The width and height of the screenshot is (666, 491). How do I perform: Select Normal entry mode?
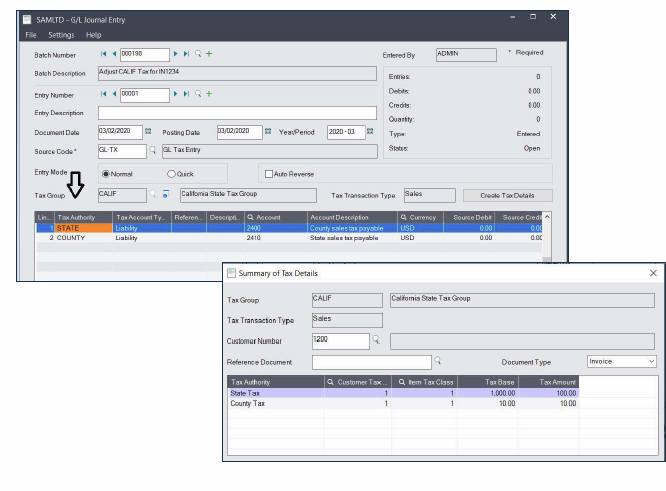pyautogui.click(x=104, y=174)
